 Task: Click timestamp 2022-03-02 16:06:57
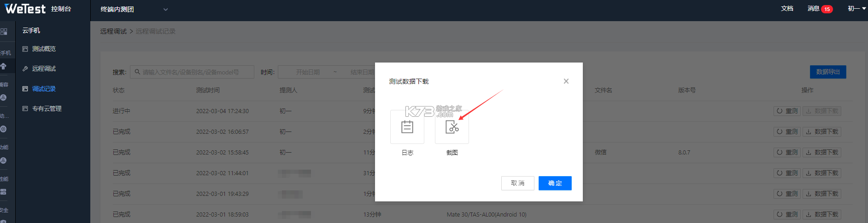(223, 132)
